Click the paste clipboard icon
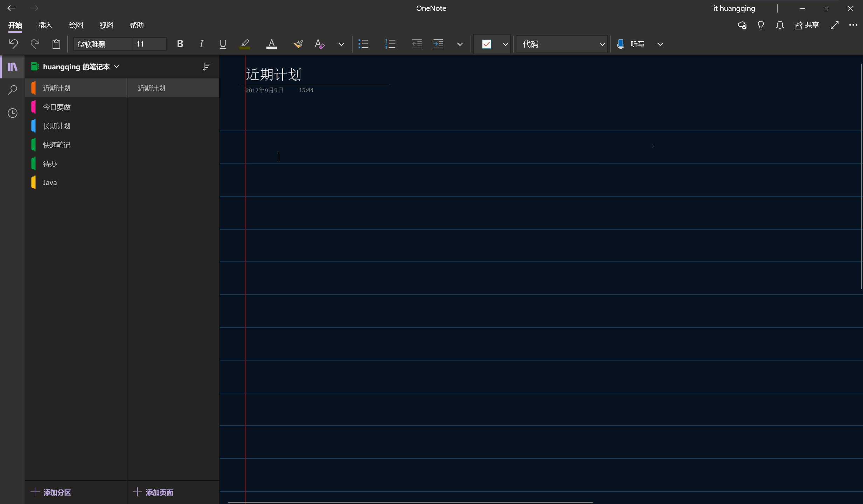The image size is (863, 504). coord(56,44)
